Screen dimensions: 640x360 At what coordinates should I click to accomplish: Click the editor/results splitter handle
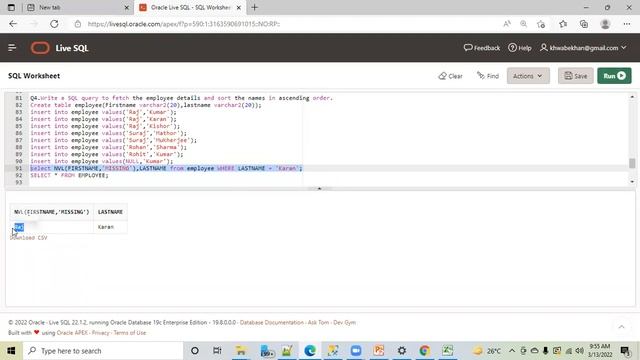(x=320, y=189)
